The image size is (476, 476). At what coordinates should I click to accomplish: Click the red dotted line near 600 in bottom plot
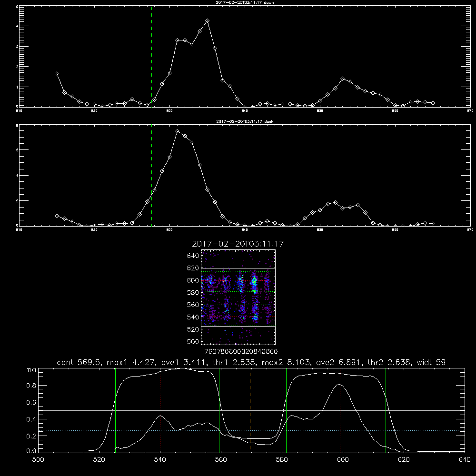(x=340, y=410)
